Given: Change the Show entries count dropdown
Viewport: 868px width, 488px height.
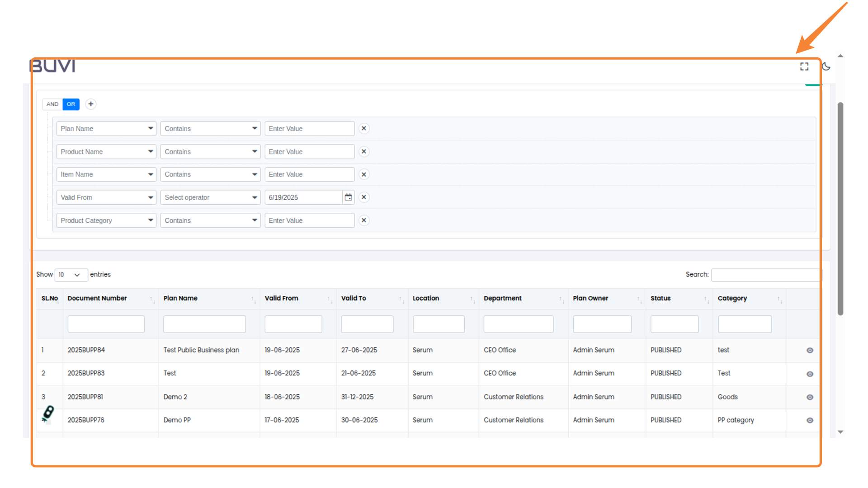Looking at the screenshot, I should pyautogui.click(x=71, y=275).
